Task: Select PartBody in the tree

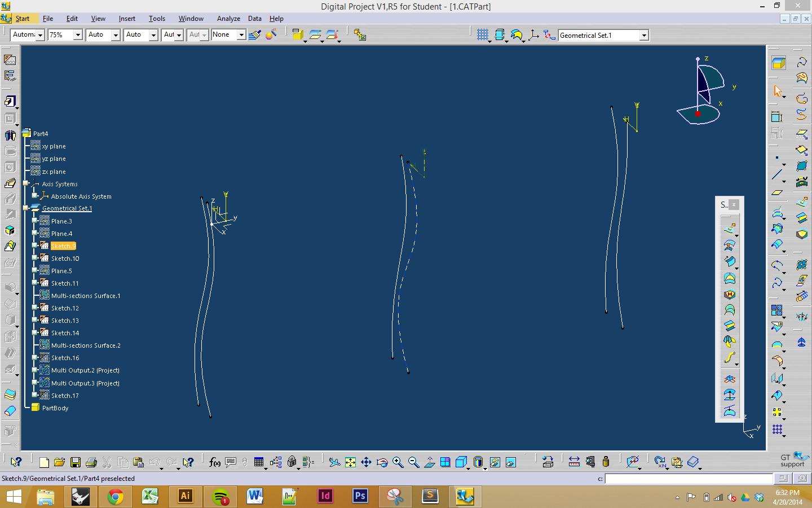Action: point(55,408)
